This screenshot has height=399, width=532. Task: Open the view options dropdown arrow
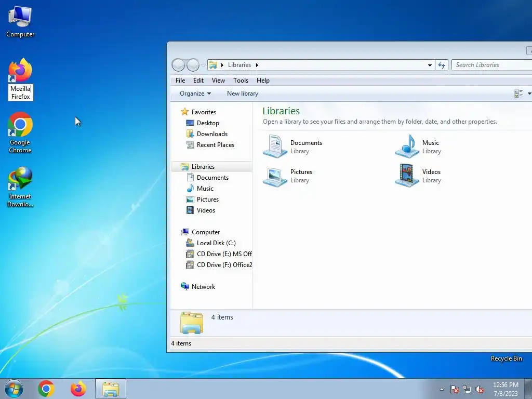(x=529, y=94)
